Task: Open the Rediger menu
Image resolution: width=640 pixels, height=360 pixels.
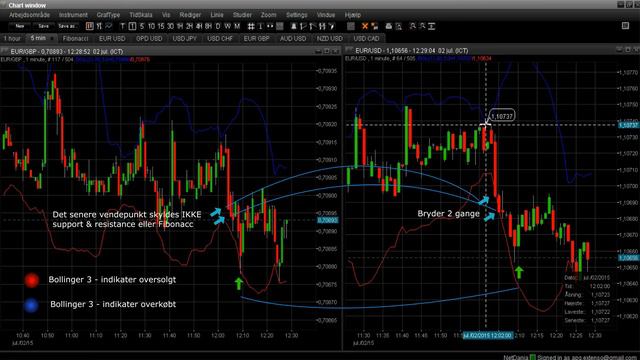Action: coord(190,15)
